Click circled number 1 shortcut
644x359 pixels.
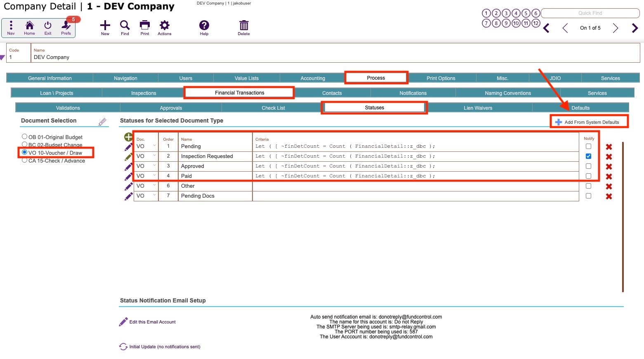(486, 13)
